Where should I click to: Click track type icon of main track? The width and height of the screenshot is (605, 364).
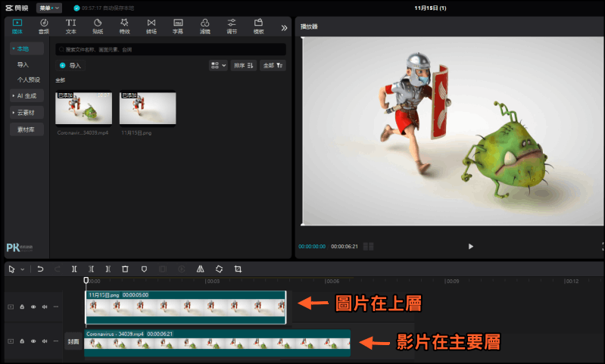[11, 341]
